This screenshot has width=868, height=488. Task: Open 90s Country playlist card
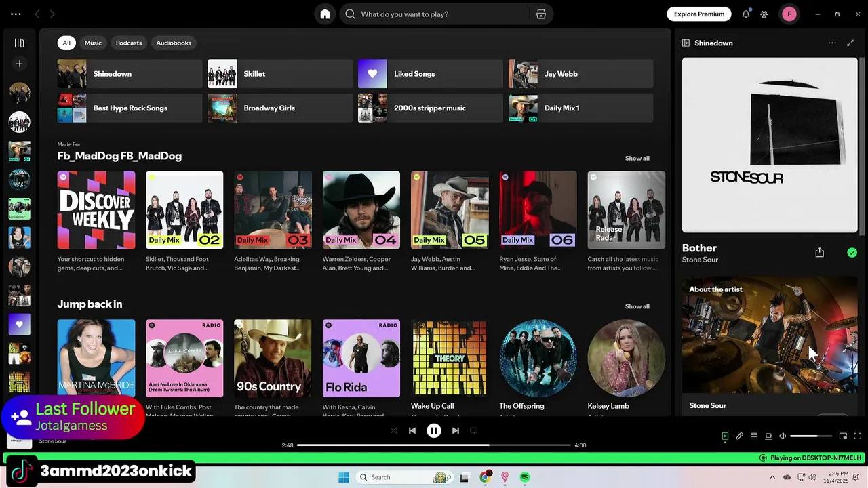(273, 367)
